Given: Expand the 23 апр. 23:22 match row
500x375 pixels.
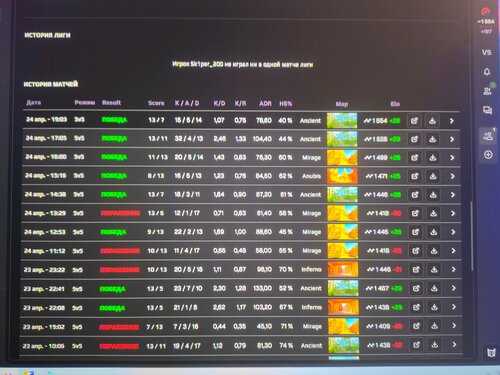Looking at the screenshot, I should point(453,269).
